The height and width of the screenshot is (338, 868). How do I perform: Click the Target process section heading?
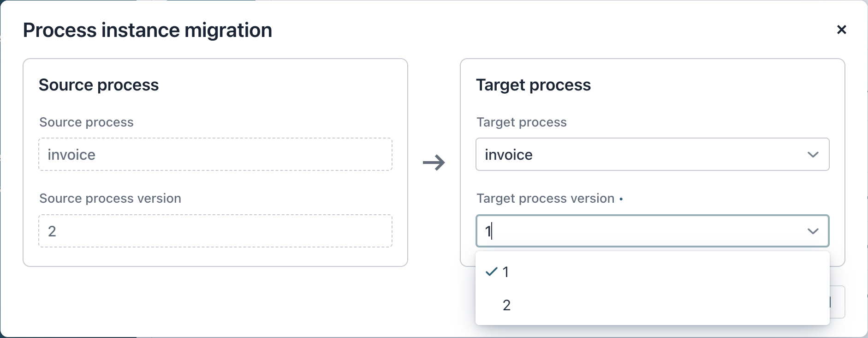pyautogui.click(x=534, y=84)
